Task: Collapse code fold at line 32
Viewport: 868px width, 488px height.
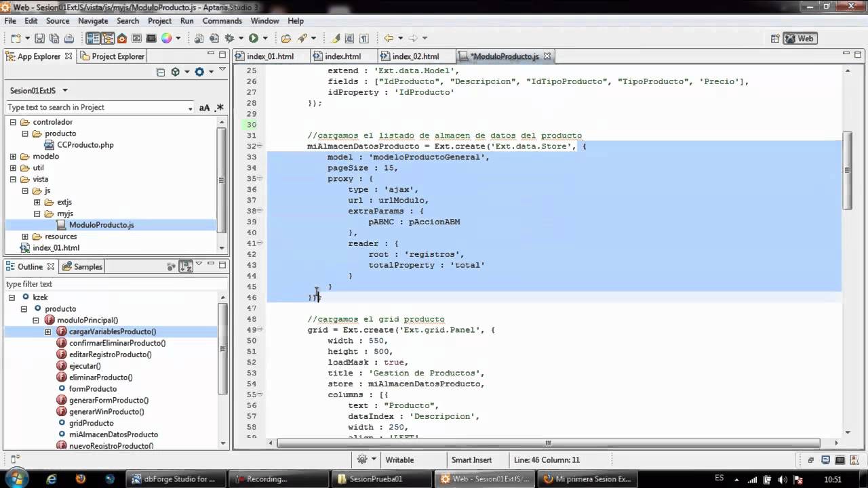Action: tap(260, 146)
